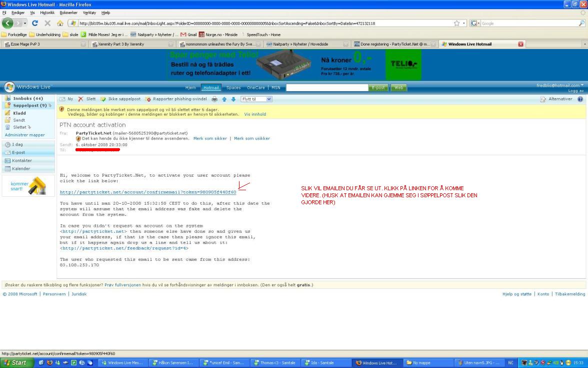588x368 pixels.
Task: Open the Rediger menu
Action: tap(17, 13)
